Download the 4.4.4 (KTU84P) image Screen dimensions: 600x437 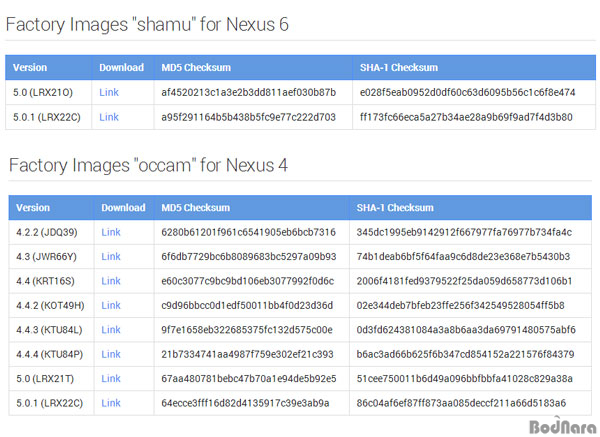[111, 354]
